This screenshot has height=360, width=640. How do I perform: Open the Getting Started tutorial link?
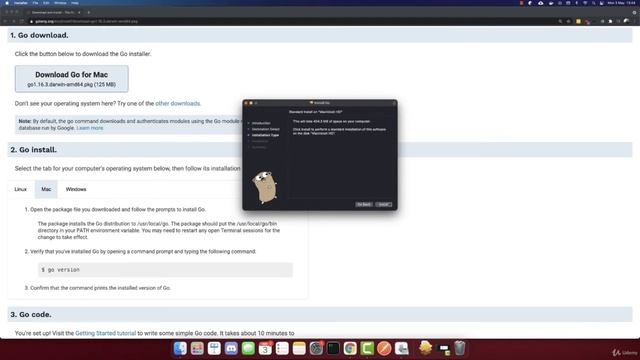click(105, 333)
